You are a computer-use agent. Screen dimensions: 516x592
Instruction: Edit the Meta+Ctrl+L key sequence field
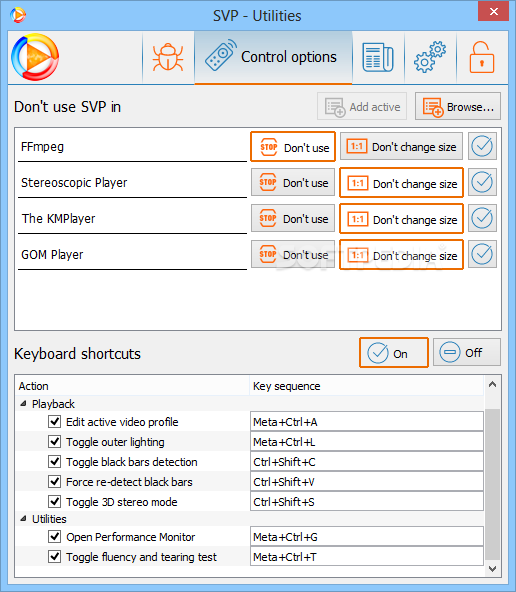367,441
